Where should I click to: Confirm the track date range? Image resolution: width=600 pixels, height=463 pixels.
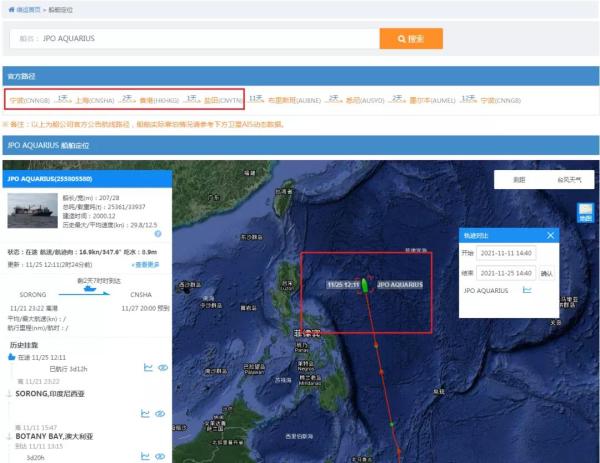(546, 274)
